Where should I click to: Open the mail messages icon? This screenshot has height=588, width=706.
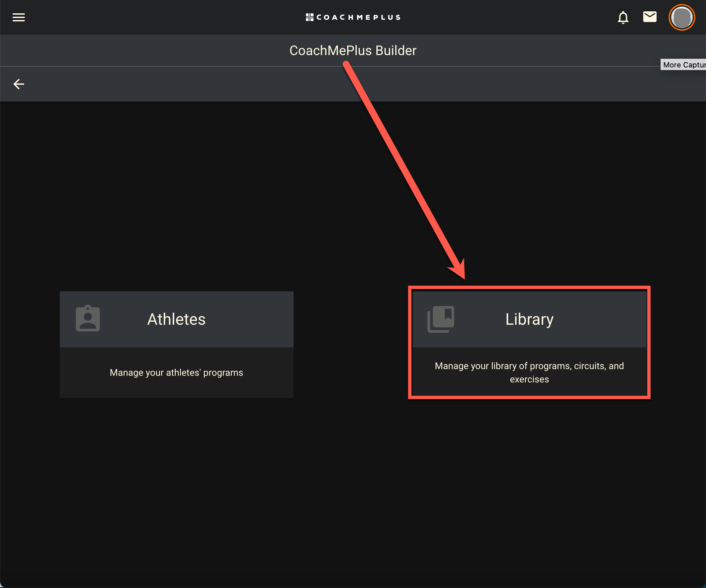(650, 17)
